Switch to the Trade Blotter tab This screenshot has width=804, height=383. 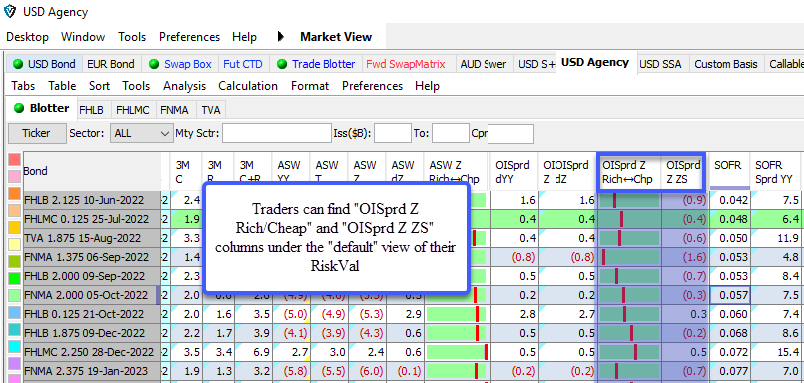pos(316,64)
